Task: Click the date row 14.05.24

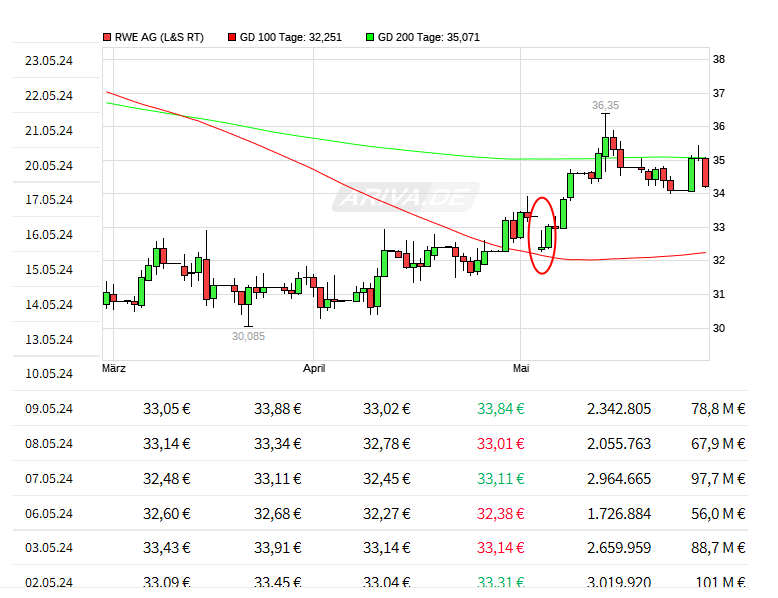Action: 49,304
